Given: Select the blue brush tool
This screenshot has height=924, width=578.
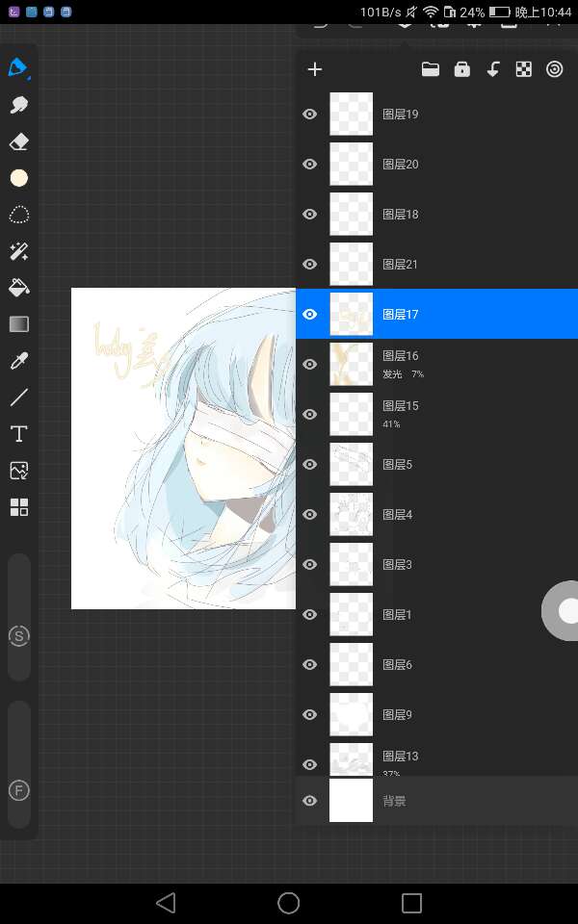Looking at the screenshot, I should pos(18,68).
